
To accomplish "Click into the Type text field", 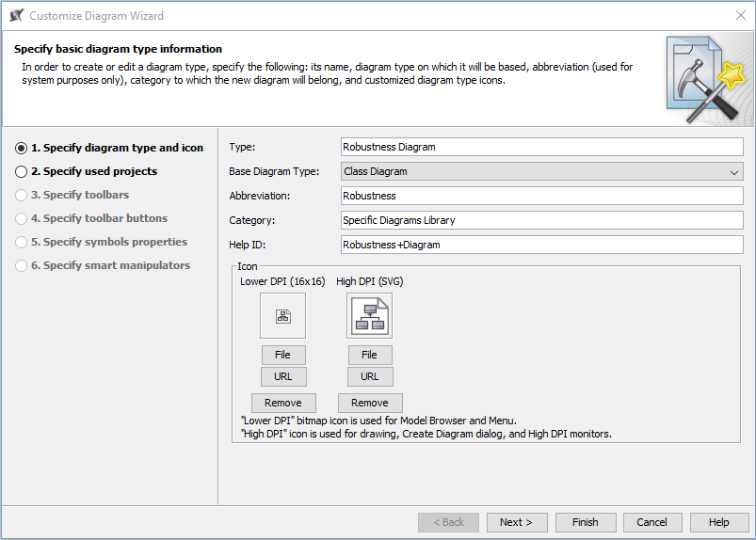I will pyautogui.click(x=541, y=147).
